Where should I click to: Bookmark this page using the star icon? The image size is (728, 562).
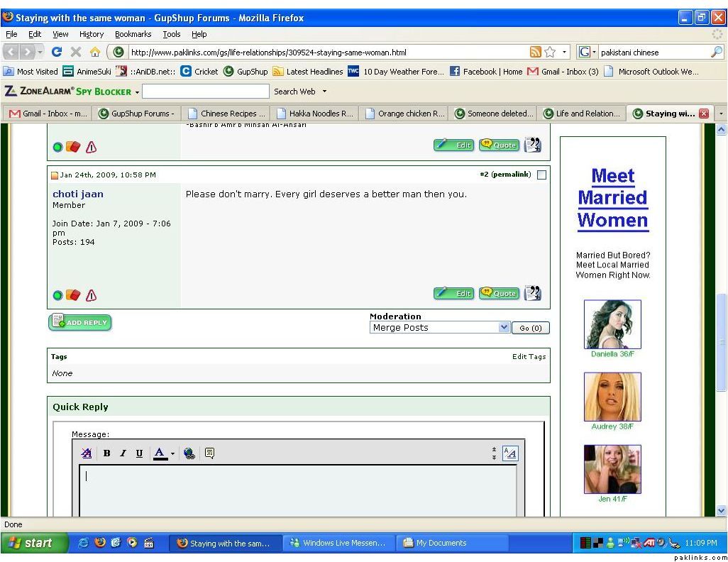pos(550,52)
